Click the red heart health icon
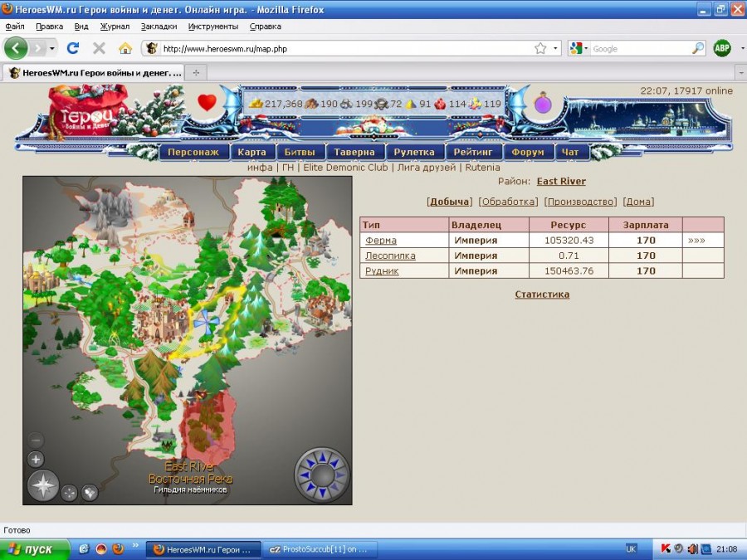Image resolution: width=747 pixels, height=560 pixels. [207, 102]
